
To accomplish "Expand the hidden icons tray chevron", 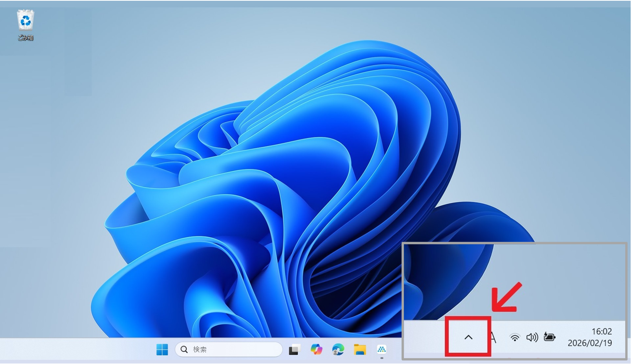I will point(468,337).
